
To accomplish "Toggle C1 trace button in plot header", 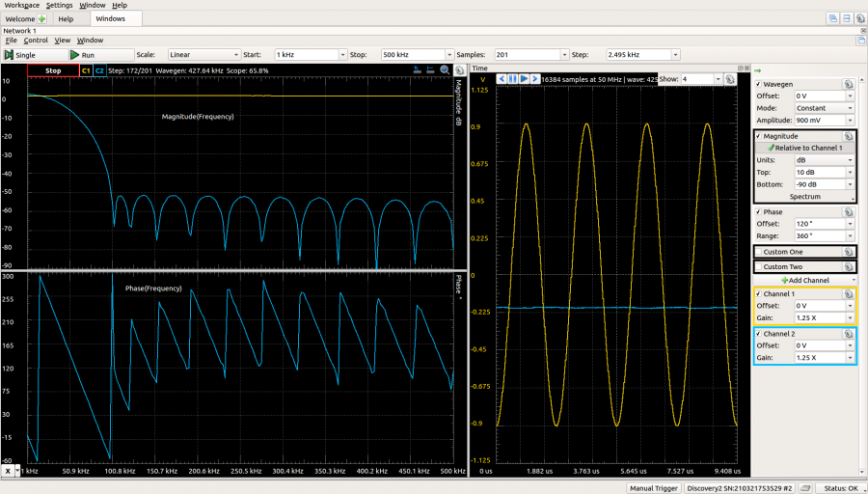I will point(86,70).
